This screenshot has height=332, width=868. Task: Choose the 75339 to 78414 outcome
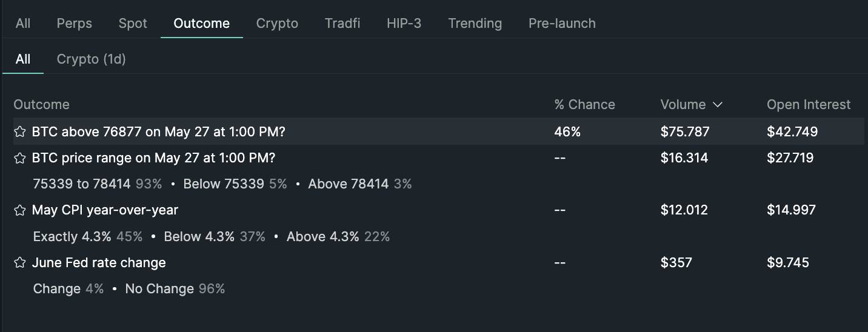tap(97, 184)
